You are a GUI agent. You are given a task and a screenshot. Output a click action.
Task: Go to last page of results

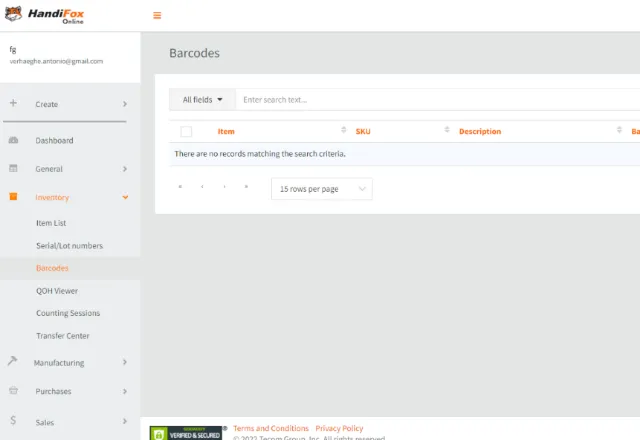(246, 187)
